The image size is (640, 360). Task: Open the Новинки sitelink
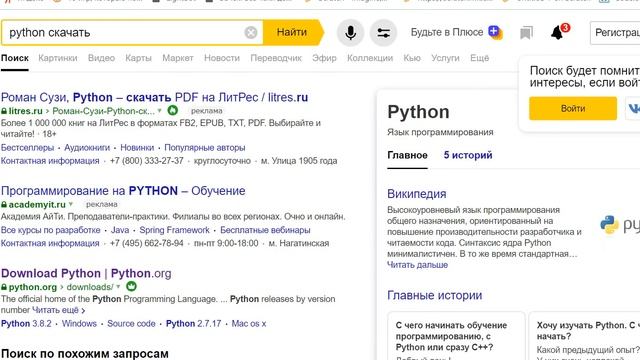point(137,147)
